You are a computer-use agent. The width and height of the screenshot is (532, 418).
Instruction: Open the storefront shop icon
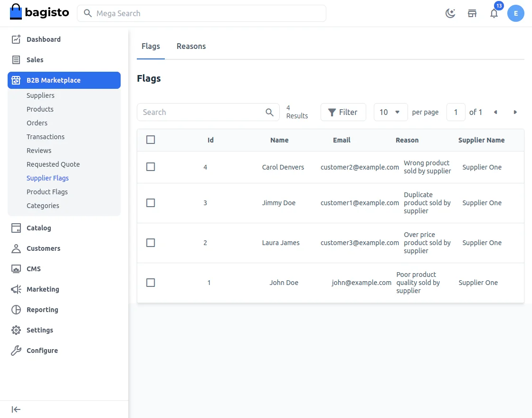click(472, 13)
